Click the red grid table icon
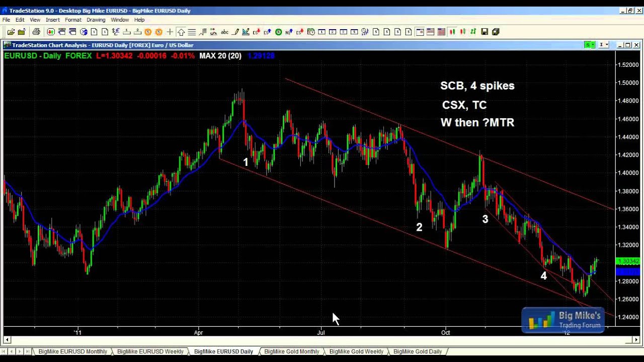Viewport: 644px width, 362px height. pyautogui.click(x=441, y=32)
